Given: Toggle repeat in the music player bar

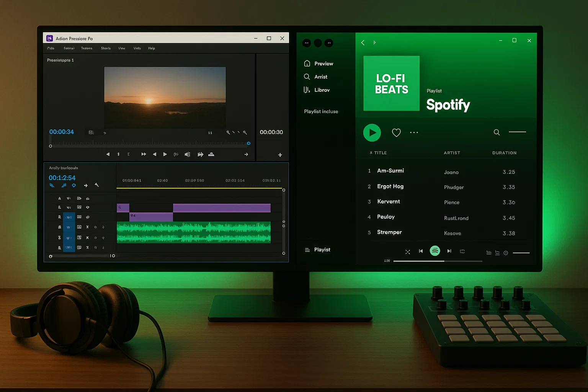Looking at the screenshot, I should click(462, 252).
